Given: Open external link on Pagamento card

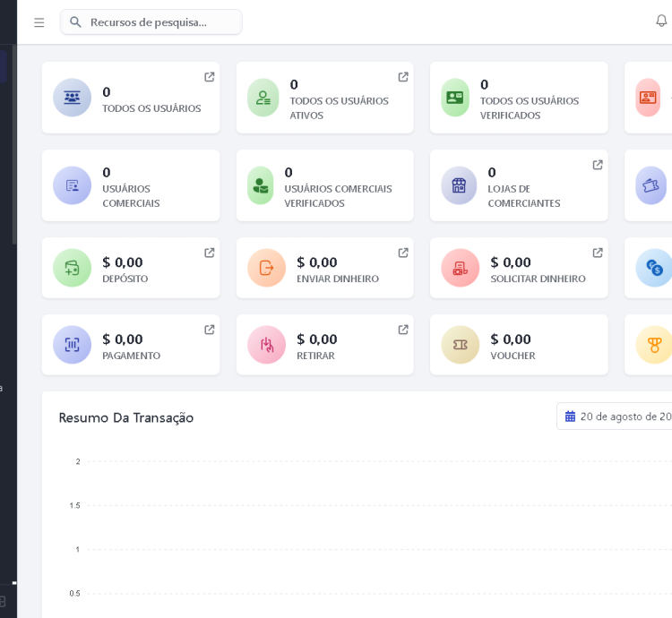Looking at the screenshot, I should click(209, 330).
